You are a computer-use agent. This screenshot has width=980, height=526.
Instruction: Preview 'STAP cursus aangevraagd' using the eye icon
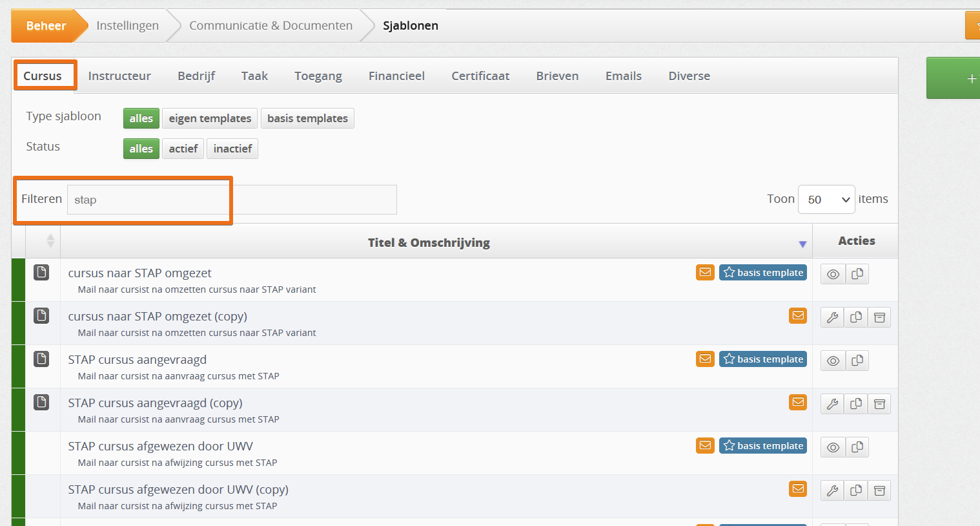click(833, 361)
